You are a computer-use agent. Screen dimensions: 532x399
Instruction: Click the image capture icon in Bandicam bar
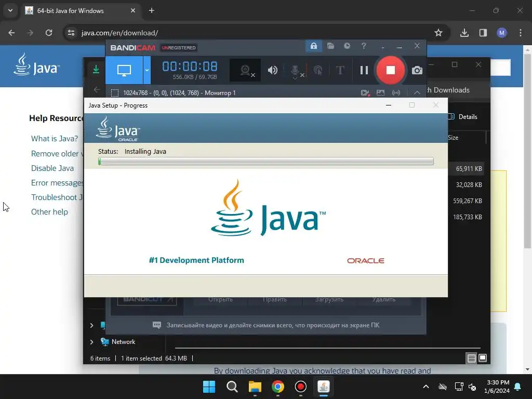[x=380, y=92]
